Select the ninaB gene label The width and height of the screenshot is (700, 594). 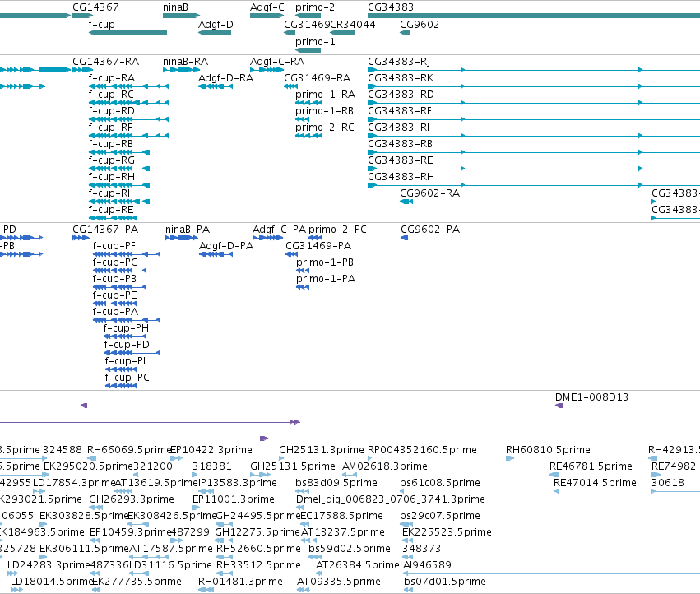(175, 7)
